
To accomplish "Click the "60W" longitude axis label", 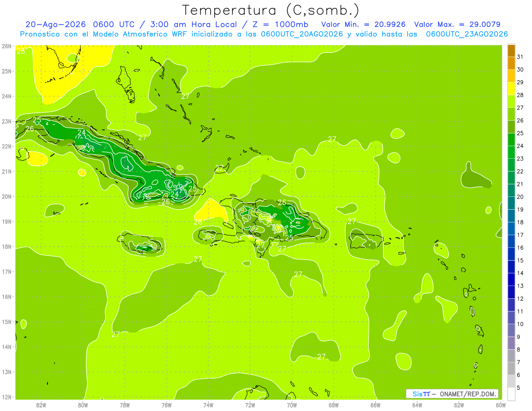I will pos(501,404).
